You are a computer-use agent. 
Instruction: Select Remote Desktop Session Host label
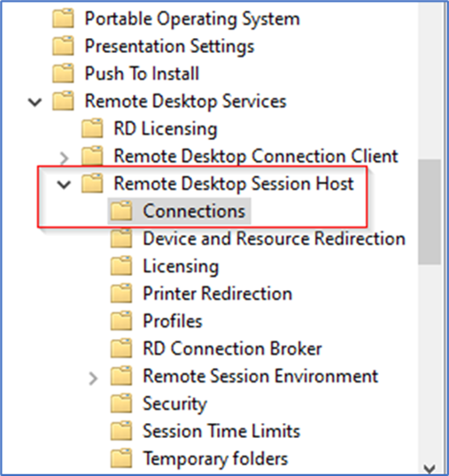point(234,184)
